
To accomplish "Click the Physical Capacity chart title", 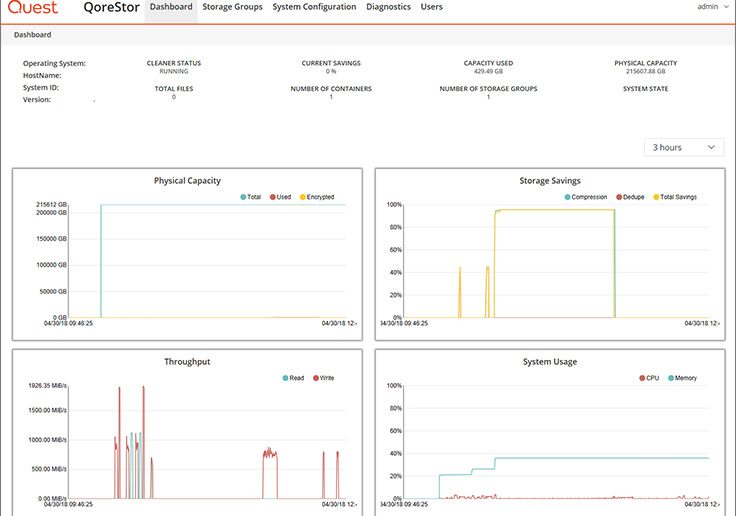I will pyautogui.click(x=187, y=181).
